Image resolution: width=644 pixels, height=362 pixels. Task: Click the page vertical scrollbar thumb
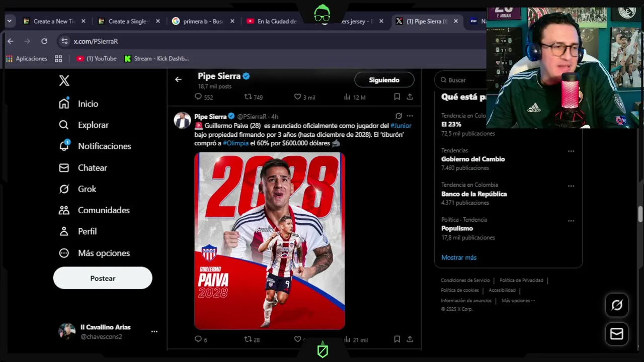[640, 214]
